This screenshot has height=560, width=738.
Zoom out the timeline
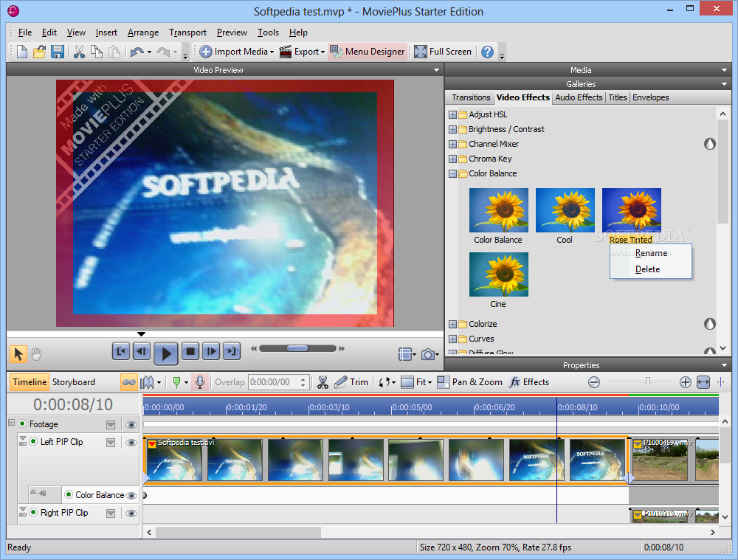(594, 382)
